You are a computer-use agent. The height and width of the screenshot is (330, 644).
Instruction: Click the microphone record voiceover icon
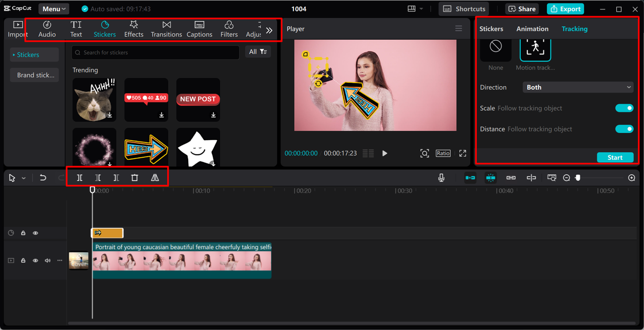coord(441,178)
